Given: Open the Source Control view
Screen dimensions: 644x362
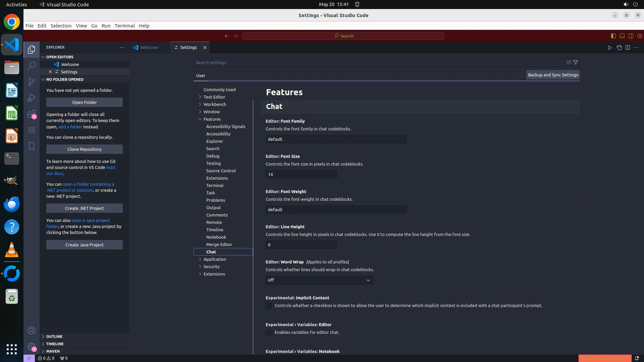Looking at the screenshot, I should 32,81.
